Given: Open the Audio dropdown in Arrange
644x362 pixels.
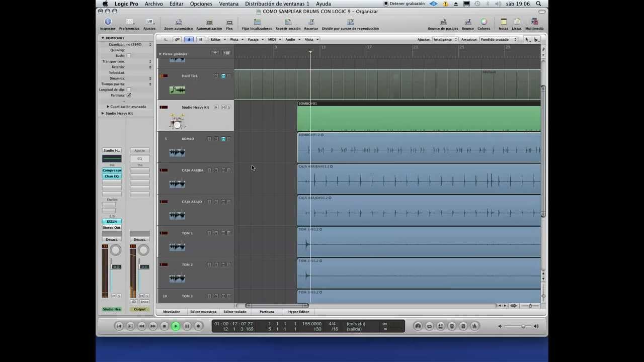Looking at the screenshot, I should pyautogui.click(x=292, y=39).
